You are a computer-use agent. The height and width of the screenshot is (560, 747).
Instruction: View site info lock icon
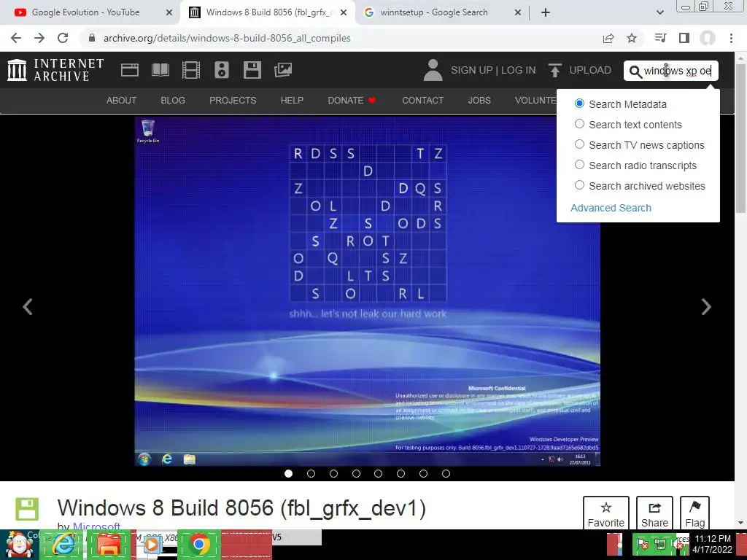point(92,38)
